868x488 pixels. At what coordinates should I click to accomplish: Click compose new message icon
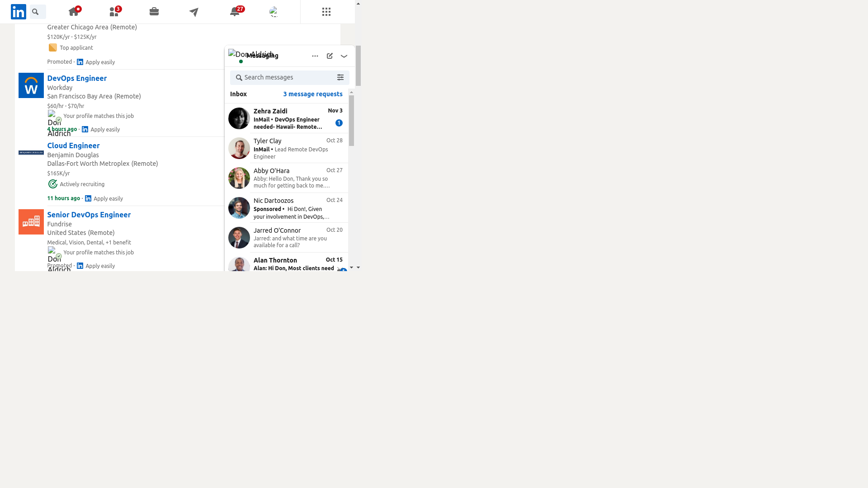click(330, 56)
